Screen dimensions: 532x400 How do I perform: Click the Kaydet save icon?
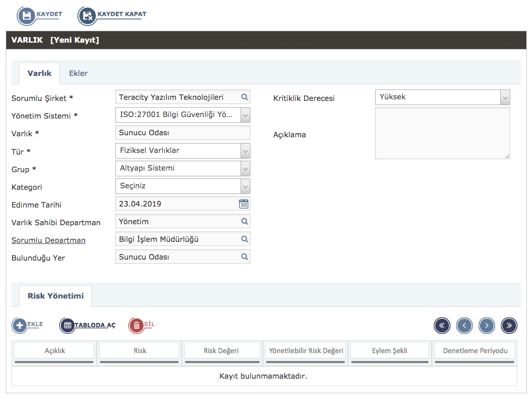(x=26, y=16)
